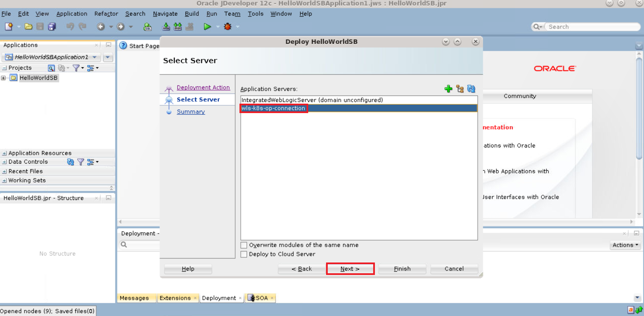The width and height of the screenshot is (644, 316).
Task: Expand the HelloWorldSB project tree node
Action: [x=3, y=78]
